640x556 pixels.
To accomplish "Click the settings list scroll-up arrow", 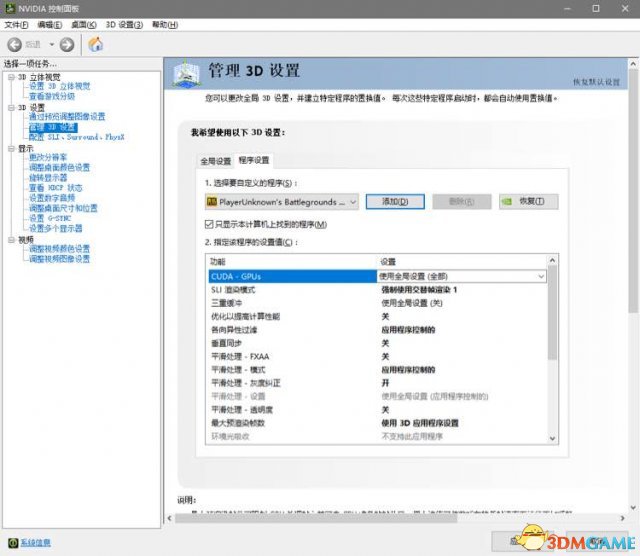I will point(552,260).
